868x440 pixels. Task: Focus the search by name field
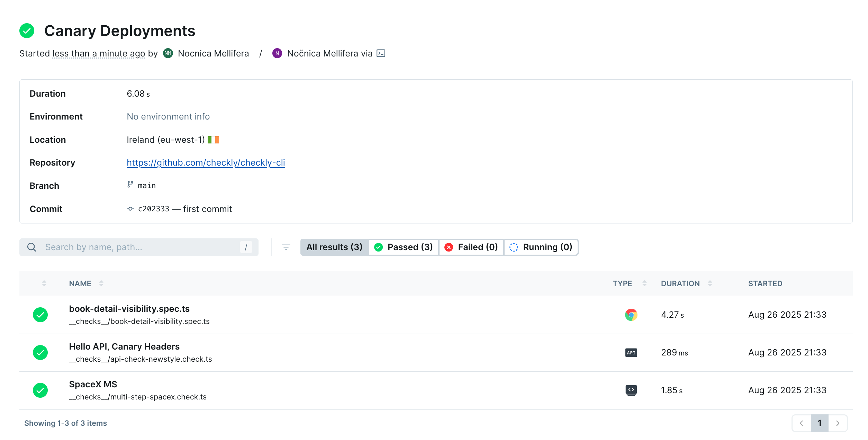tap(138, 247)
